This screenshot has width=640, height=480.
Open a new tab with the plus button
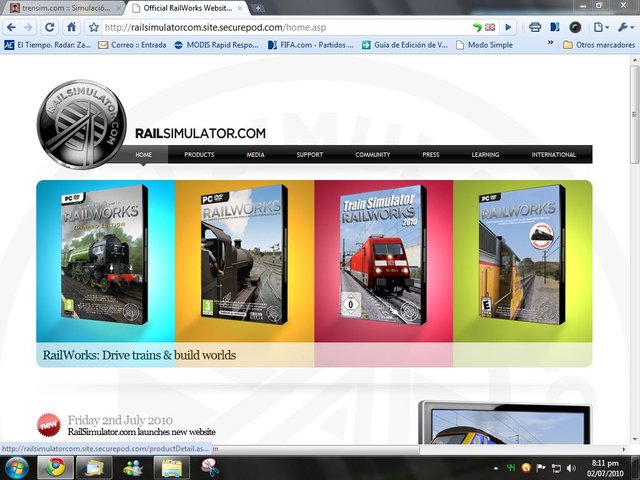[x=259, y=8]
